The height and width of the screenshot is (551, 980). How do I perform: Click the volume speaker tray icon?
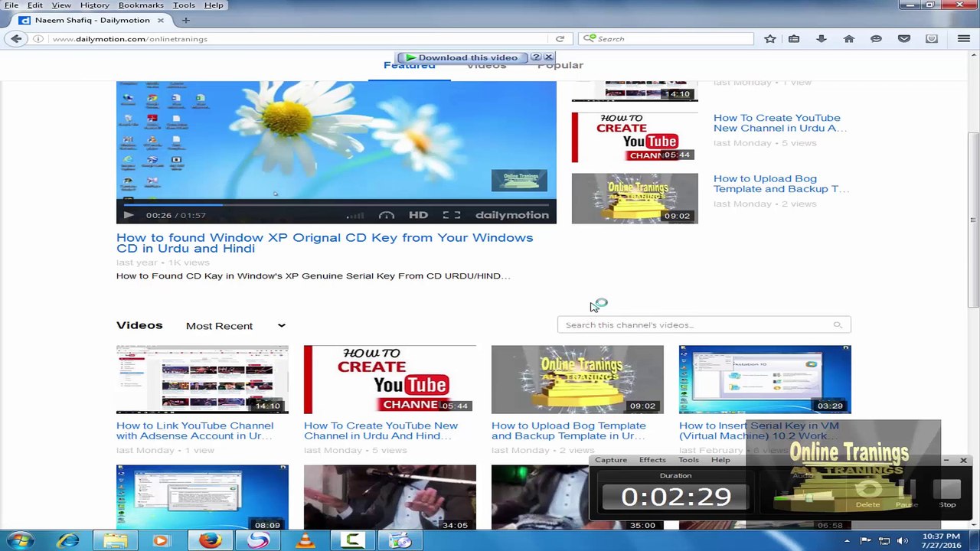[x=902, y=541]
